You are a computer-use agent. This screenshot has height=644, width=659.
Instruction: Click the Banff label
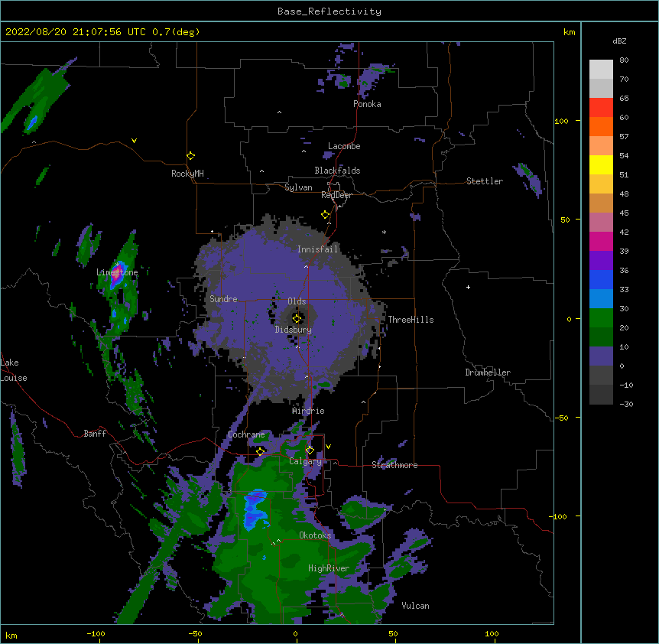[x=95, y=434]
